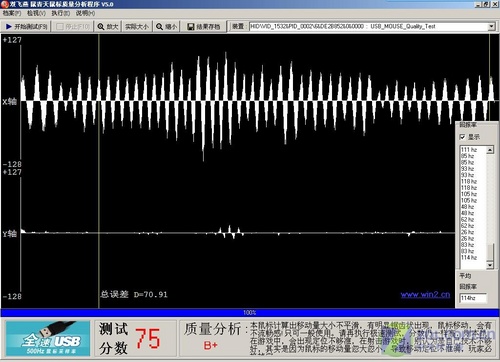Open the 说明(H) help menu
This screenshot has width=500, height=362.
pyautogui.click(x=85, y=13)
